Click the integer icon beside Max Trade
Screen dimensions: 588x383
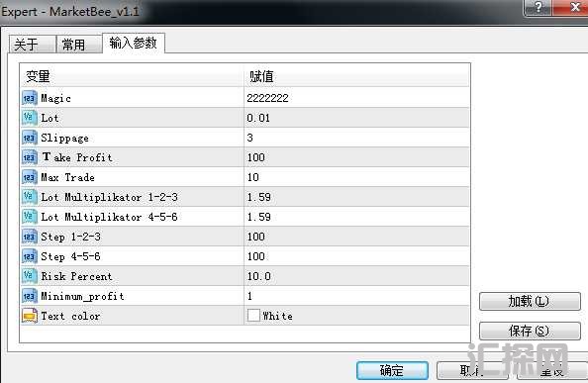coord(30,177)
